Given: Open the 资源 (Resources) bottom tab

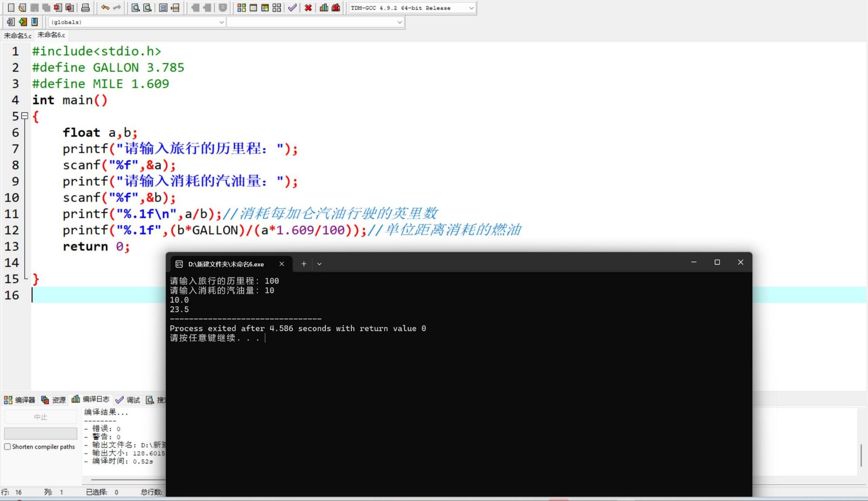Looking at the screenshot, I should coord(54,400).
